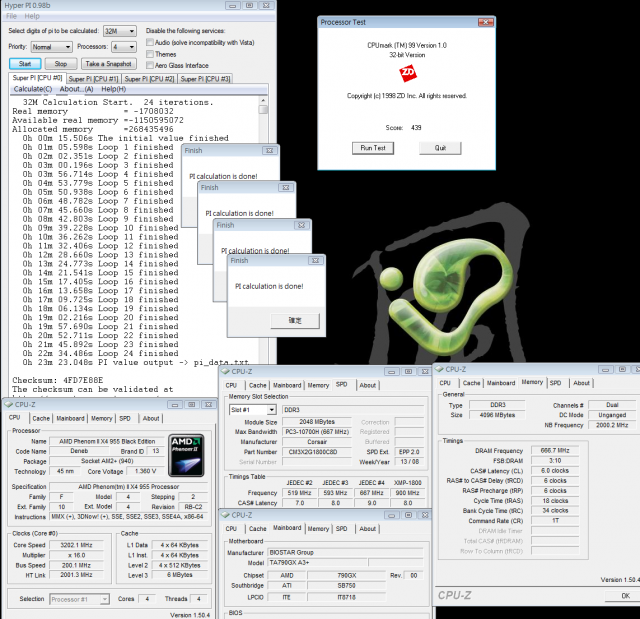Click the CPU-Z title icon of SPD window
The width and height of the screenshot is (640, 619).
click(x=225, y=371)
